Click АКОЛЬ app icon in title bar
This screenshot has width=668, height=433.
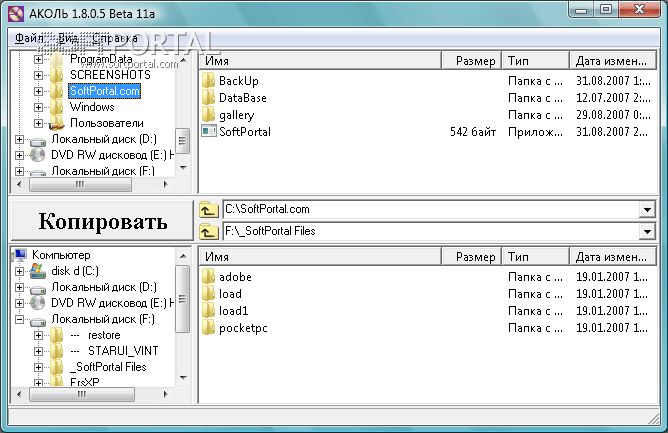[16, 14]
